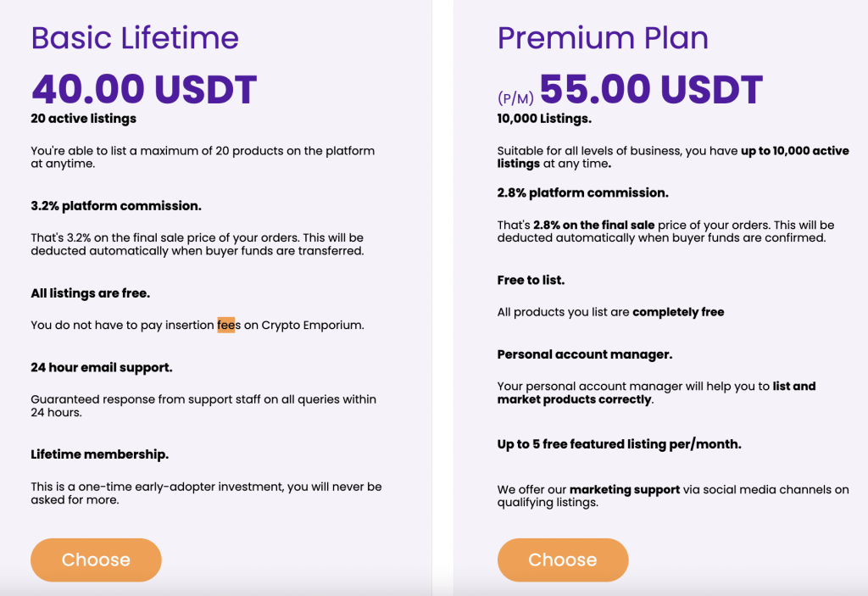The image size is (868, 596).
Task: Choose the Basic Lifetime plan
Action: tap(96, 560)
